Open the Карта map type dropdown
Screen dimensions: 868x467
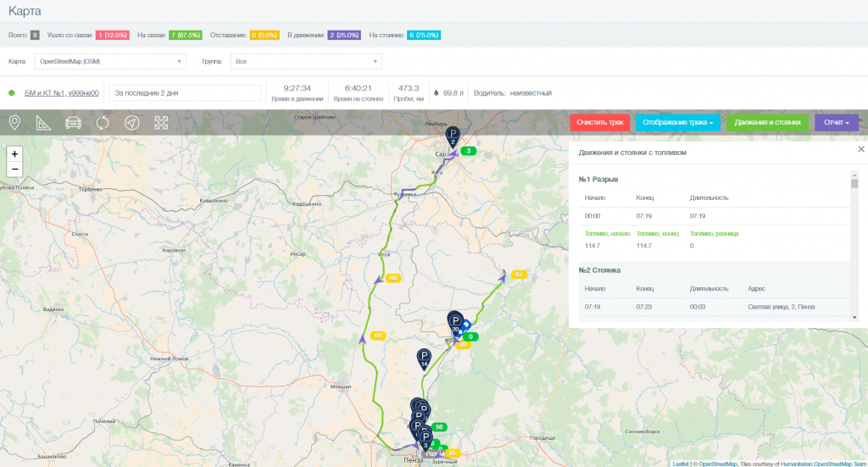110,61
